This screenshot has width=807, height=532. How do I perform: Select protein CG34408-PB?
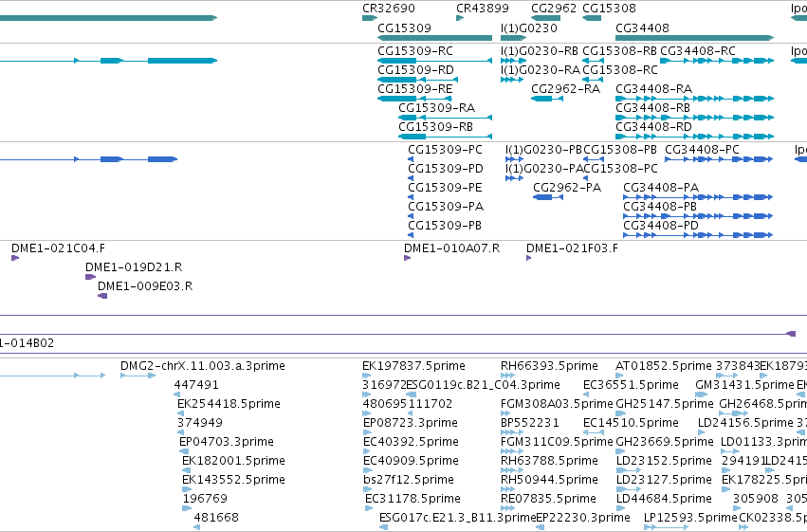click(698, 216)
